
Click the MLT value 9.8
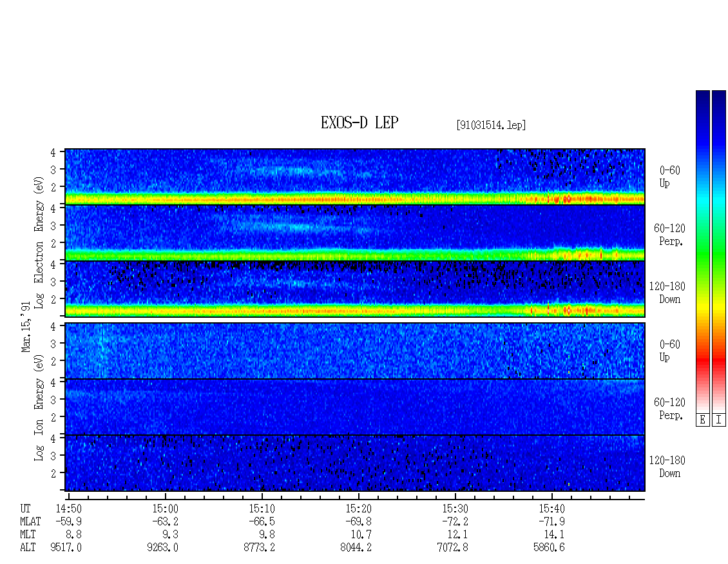tap(267, 535)
